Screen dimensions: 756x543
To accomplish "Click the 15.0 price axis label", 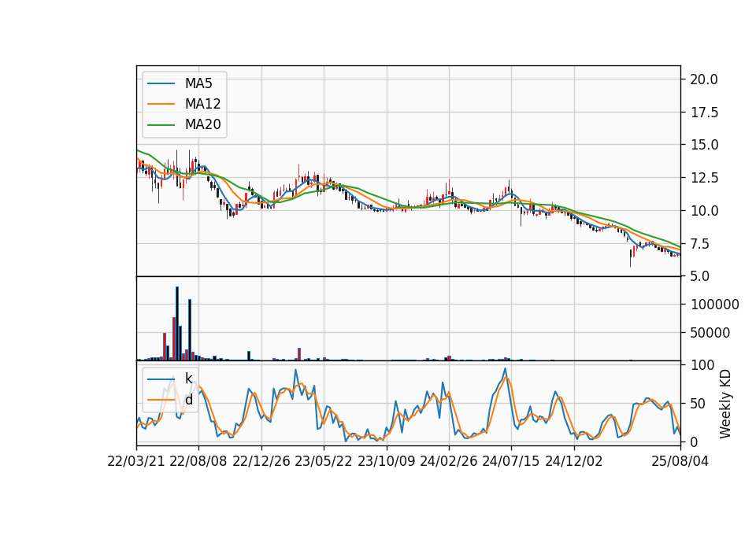I will click(x=704, y=145).
